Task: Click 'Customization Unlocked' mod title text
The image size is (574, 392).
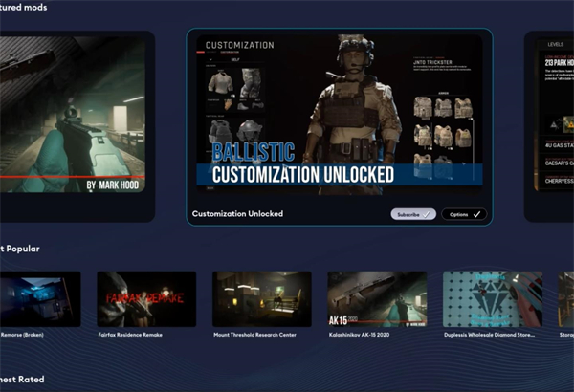Action: [237, 214]
